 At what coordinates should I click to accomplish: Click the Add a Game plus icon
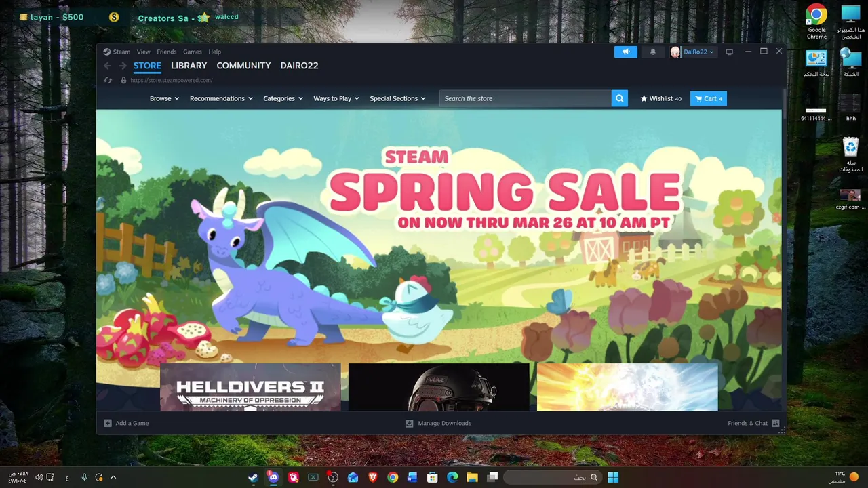tap(107, 423)
